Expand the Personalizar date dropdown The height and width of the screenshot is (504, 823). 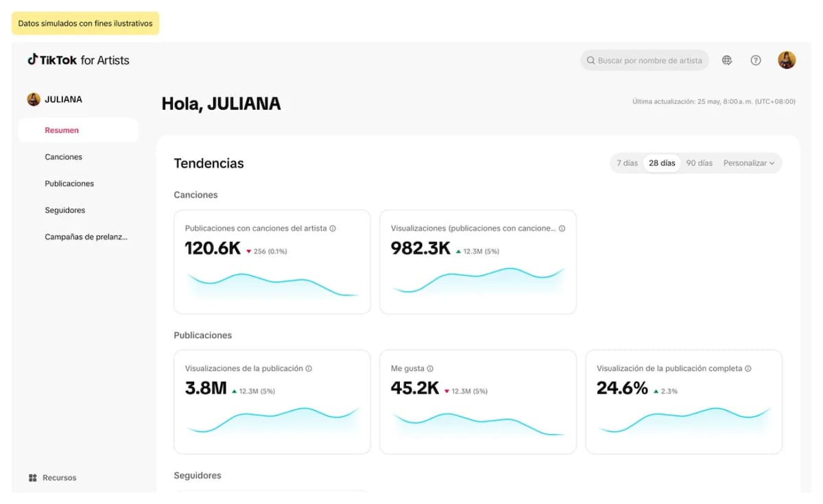(x=749, y=163)
